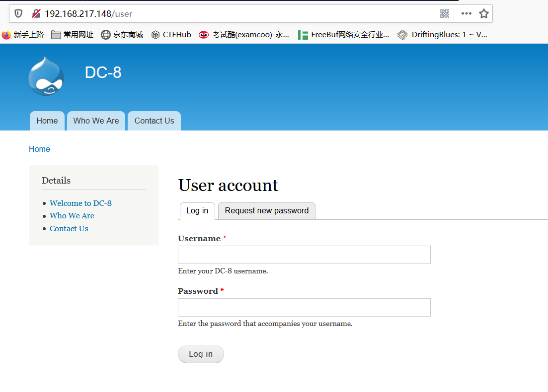
Task: Click the Home breadcrumb link
Action: point(39,149)
